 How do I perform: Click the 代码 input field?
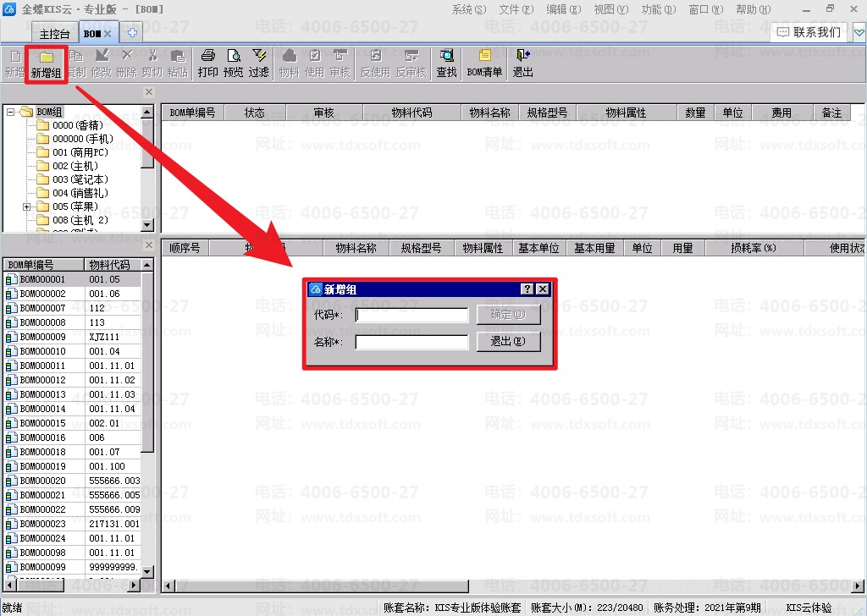[412, 315]
